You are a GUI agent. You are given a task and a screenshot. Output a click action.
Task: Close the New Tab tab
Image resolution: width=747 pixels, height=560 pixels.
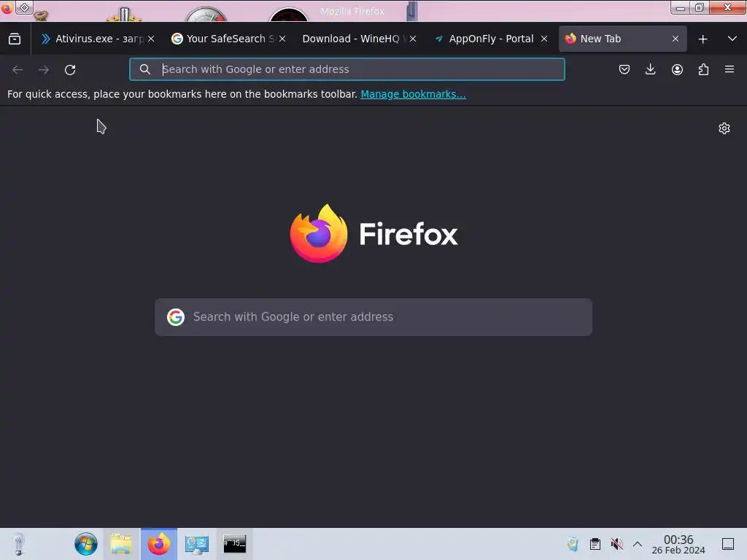pyautogui.click(x=675, y=39)
